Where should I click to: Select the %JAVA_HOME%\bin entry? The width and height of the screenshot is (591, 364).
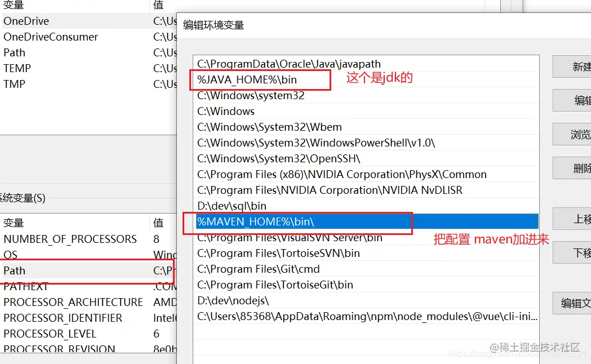366,79
